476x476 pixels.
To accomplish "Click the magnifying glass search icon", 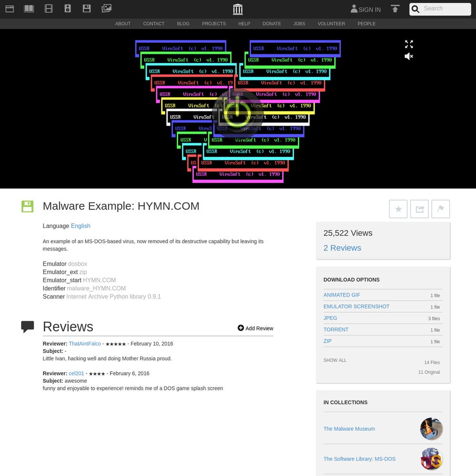I will pos(415,9).
